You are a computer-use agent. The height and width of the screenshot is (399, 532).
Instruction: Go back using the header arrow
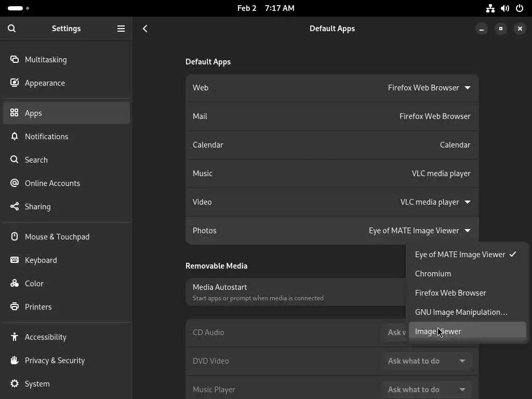click(145, 29)
